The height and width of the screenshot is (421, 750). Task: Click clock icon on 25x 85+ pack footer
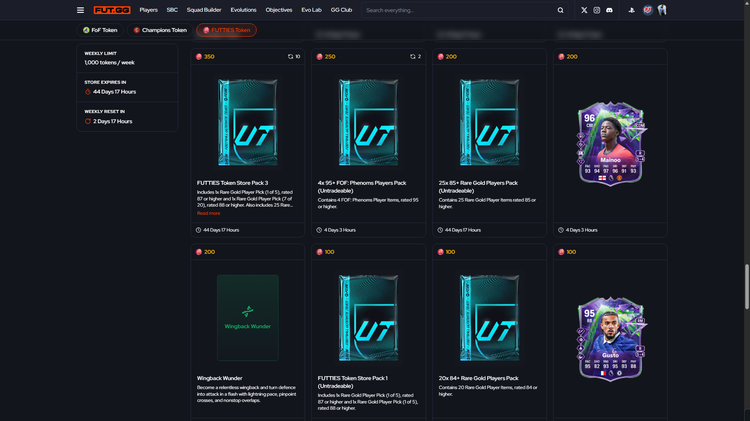440,230
